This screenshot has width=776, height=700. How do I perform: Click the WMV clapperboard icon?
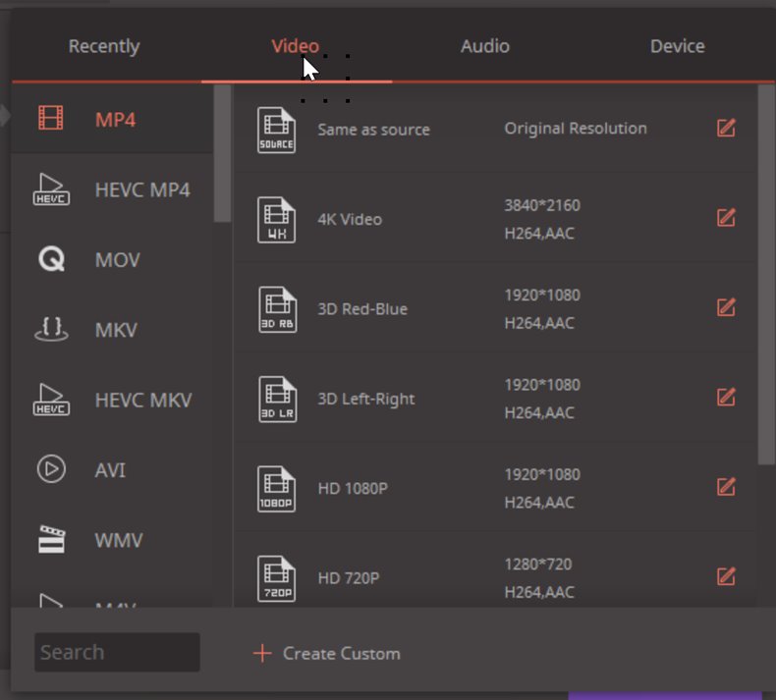[x=51, y=539]
